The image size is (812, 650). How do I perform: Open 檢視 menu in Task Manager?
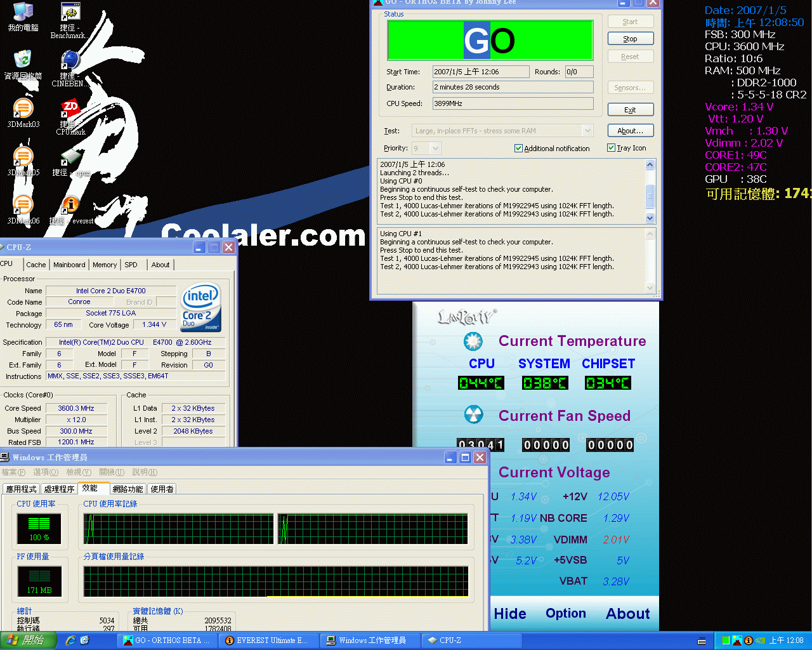tap(79, 472)
